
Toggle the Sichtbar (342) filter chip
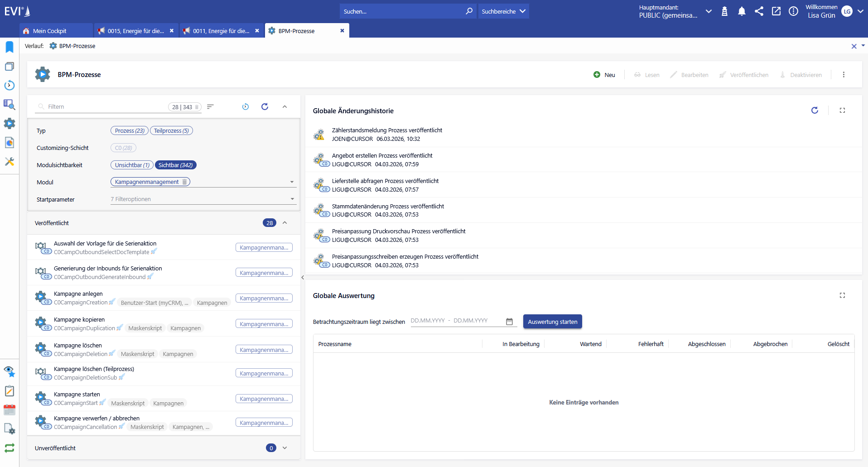176,165
